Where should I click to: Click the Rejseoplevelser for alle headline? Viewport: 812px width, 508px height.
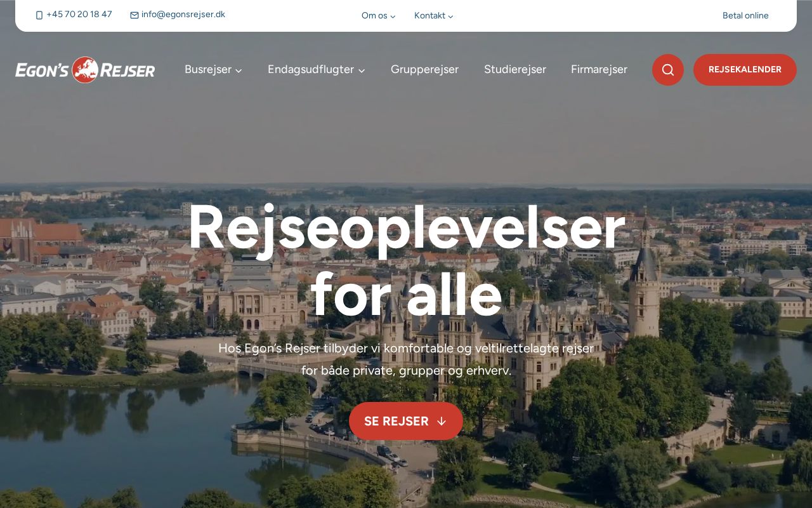click(x=406, y=260)
